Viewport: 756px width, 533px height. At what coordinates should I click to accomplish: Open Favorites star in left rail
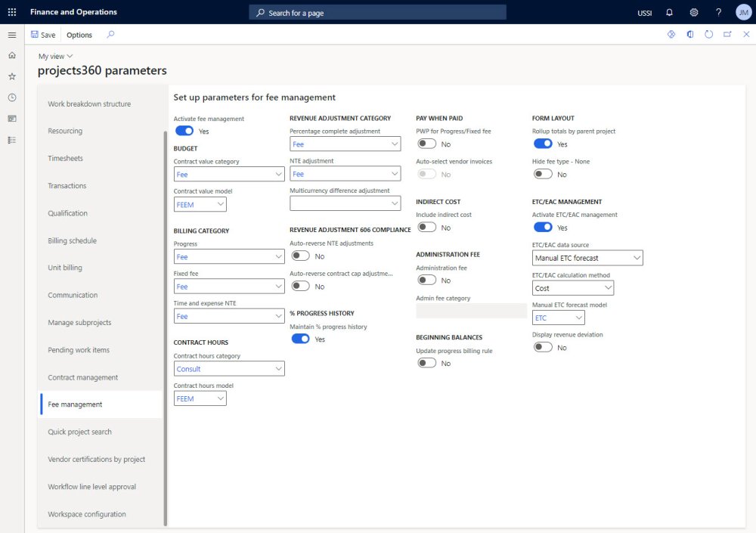tap(12, 76)
